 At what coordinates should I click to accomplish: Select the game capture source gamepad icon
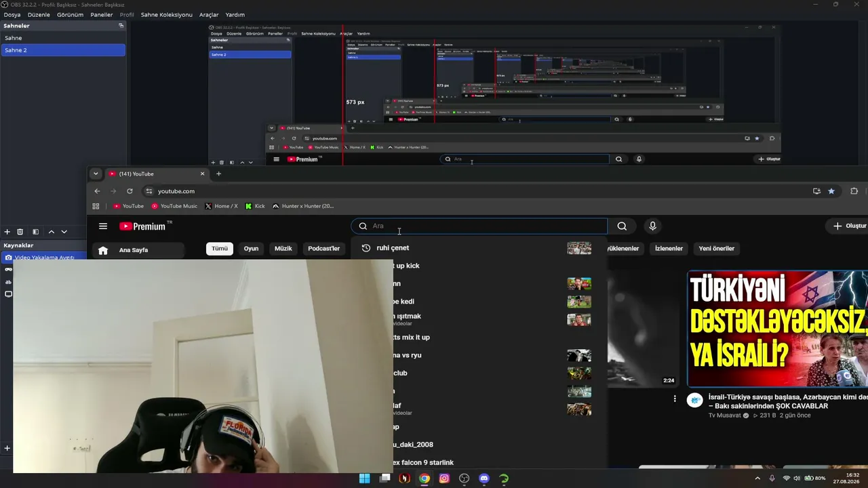[x=8, y=270]
